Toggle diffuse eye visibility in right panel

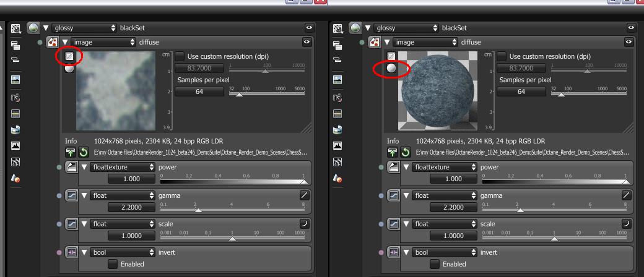pos(629,41)
